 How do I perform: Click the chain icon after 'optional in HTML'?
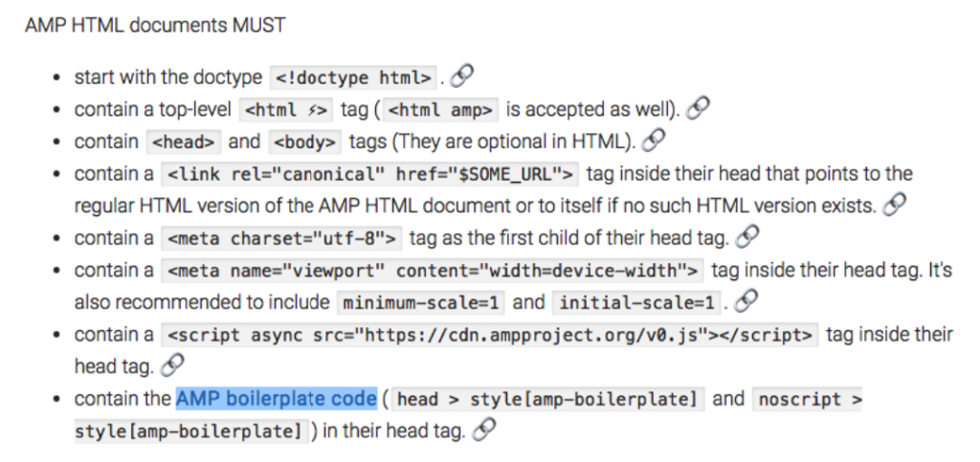click(x=653, y=141)
